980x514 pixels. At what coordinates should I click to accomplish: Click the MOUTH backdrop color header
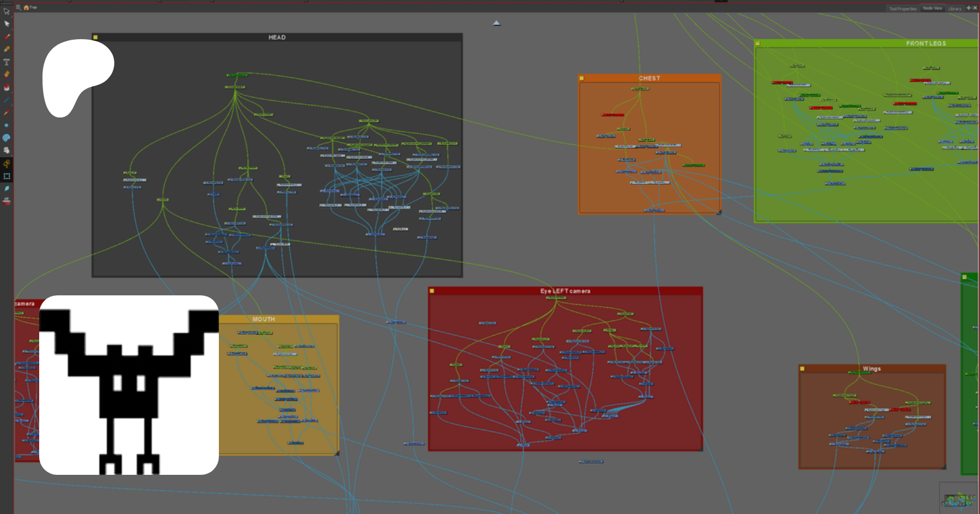(x=264, y=319)
